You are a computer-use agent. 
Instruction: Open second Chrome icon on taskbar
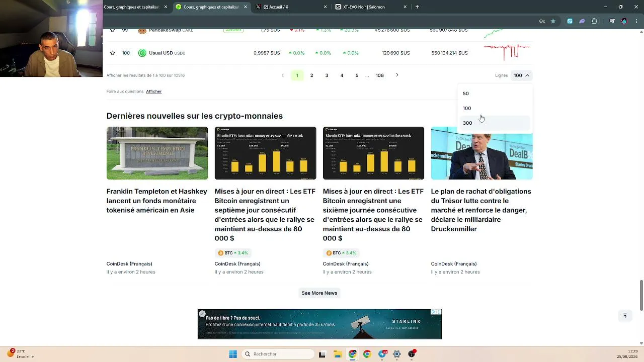[x=367, y=354]
